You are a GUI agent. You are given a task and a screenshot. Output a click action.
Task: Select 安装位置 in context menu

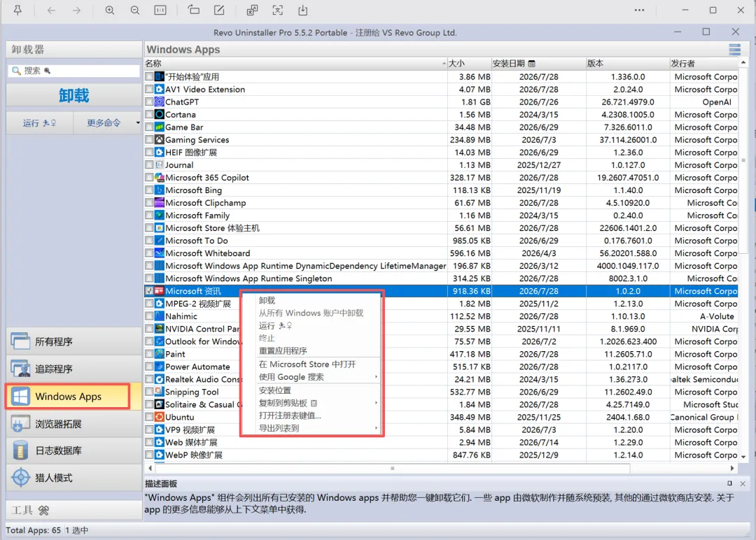(x=275, y=390)
